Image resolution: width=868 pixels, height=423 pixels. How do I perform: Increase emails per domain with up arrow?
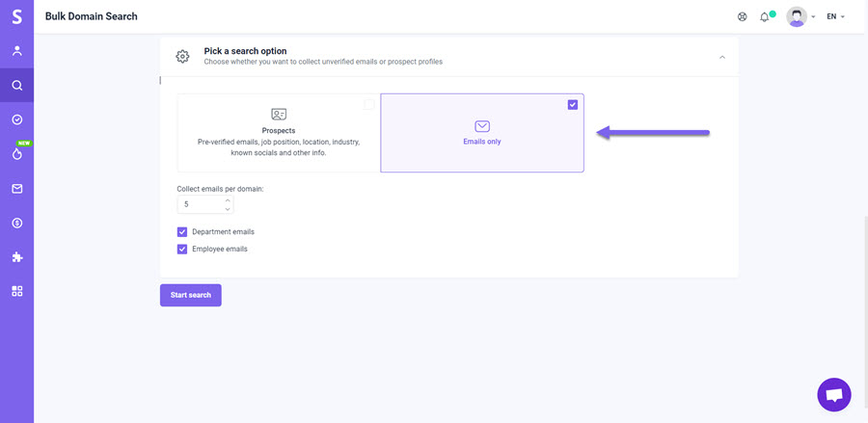click(228, 199)
